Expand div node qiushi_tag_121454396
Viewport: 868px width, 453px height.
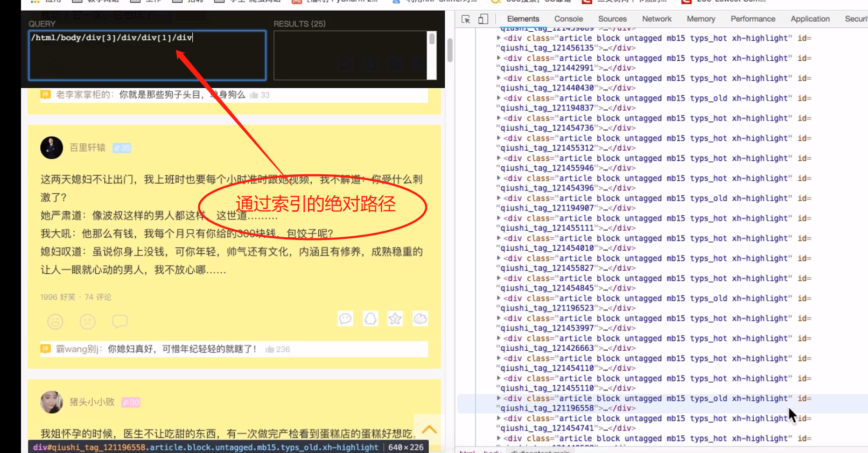click(499, 178)
